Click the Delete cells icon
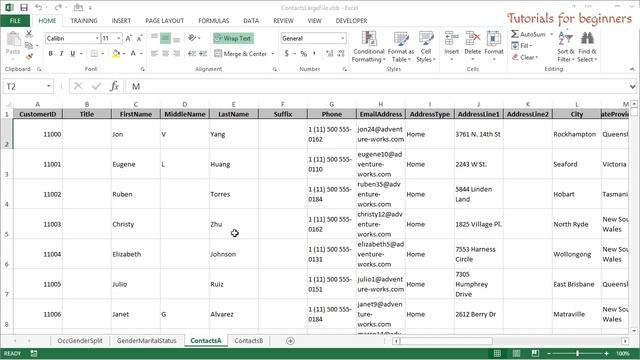The width and height of the screenshot is (640, 360). click(x=473, y=39)
